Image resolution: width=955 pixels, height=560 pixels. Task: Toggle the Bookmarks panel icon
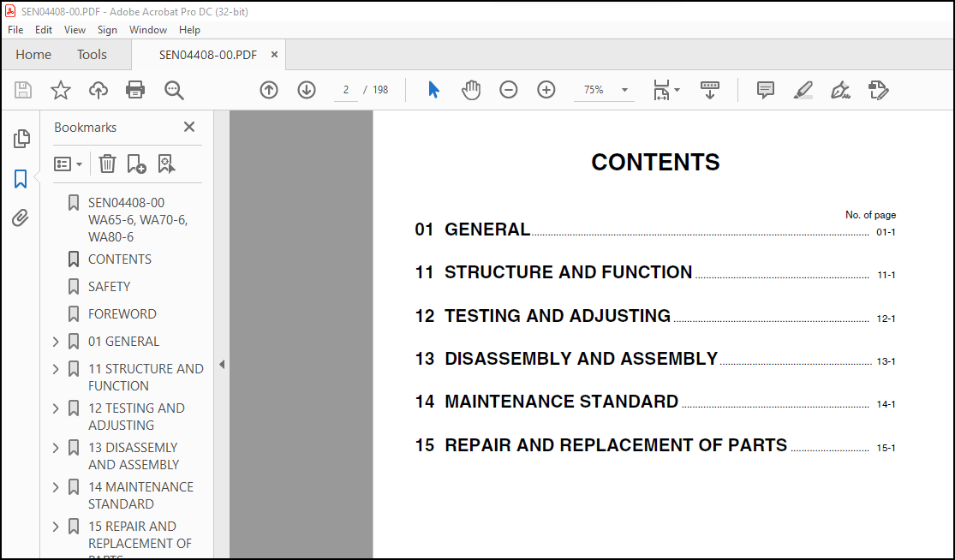[21, 179]
